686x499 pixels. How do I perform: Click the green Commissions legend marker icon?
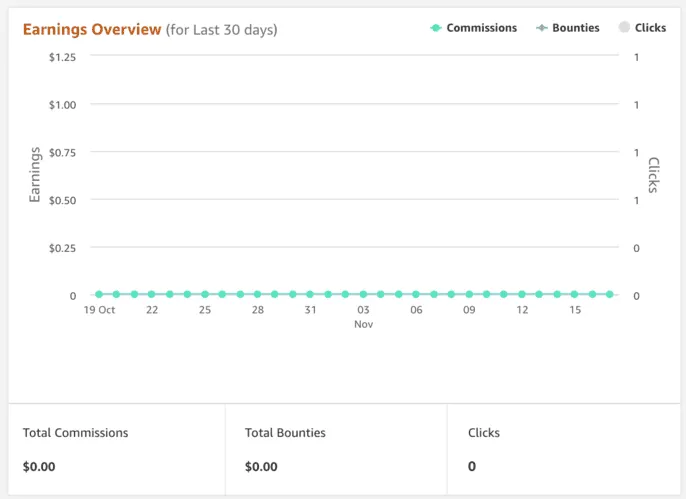(x=436, y=28)
